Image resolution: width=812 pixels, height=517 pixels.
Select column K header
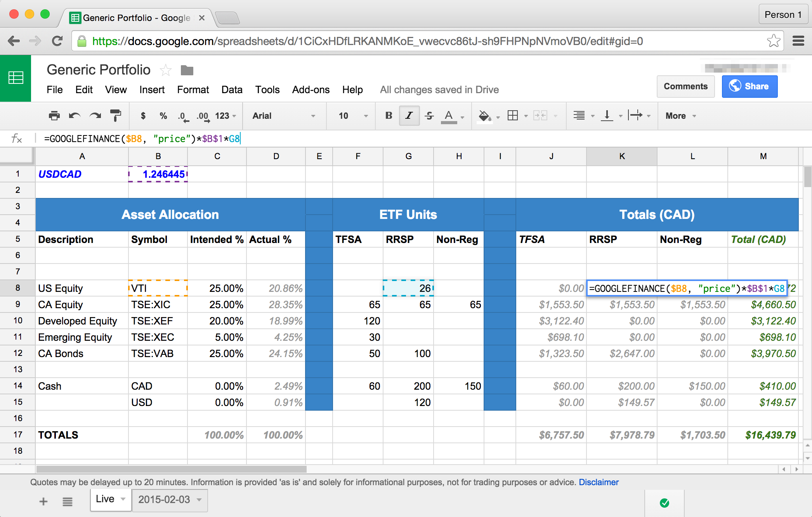tap(622, 156)
